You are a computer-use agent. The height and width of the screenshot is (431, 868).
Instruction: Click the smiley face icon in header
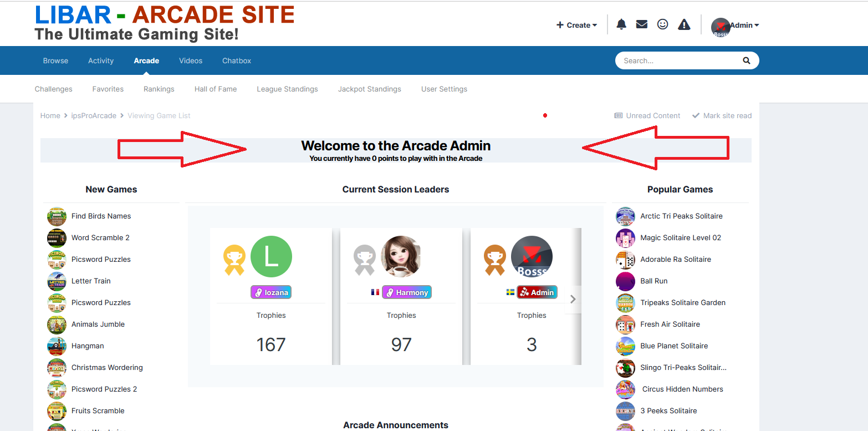click(662, 24)
